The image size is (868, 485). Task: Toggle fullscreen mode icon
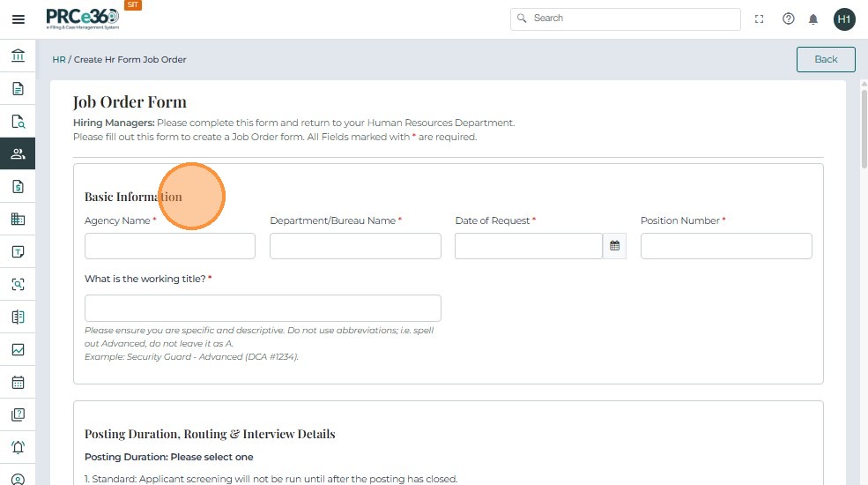pos(760,19)
